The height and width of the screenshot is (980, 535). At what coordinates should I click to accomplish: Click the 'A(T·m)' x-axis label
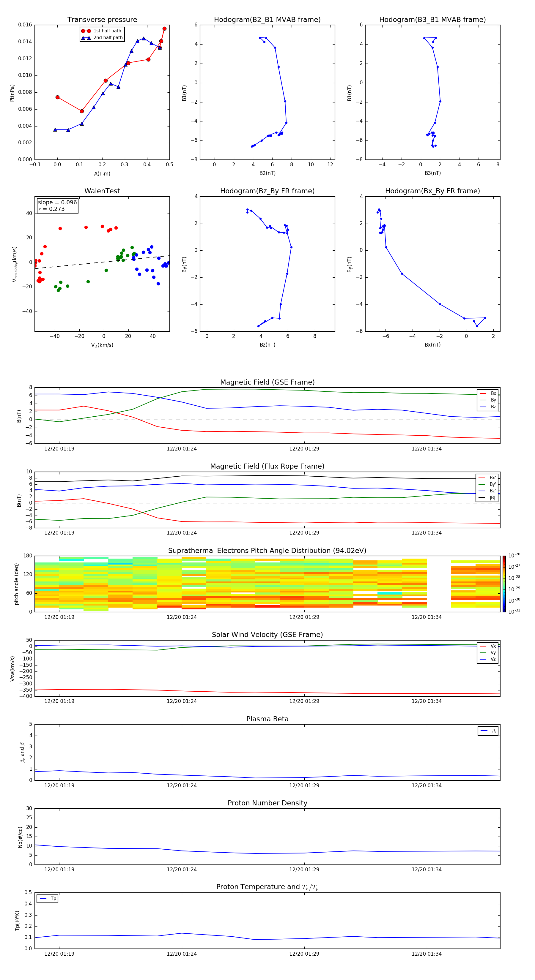(102, 173)
